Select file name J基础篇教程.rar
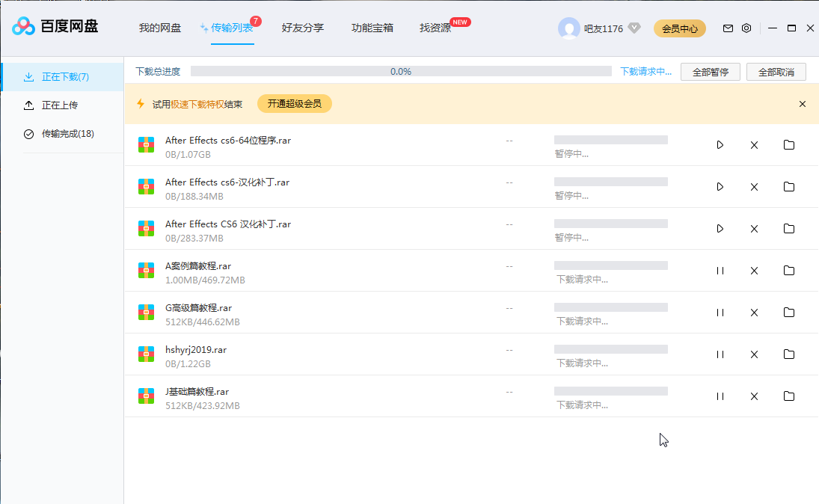The height and width of the screenshot is (504, 819). click(197, 391)
